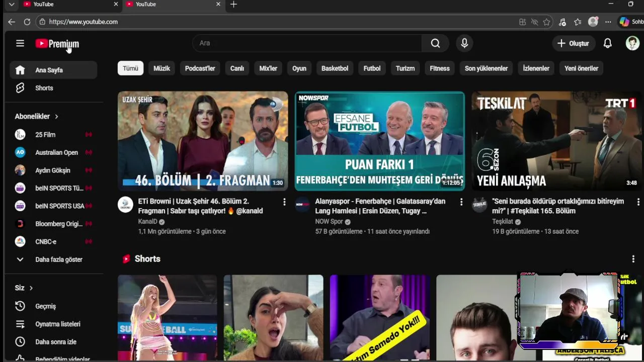Select the İzlenenler filter chip

(x=536, y=68)
